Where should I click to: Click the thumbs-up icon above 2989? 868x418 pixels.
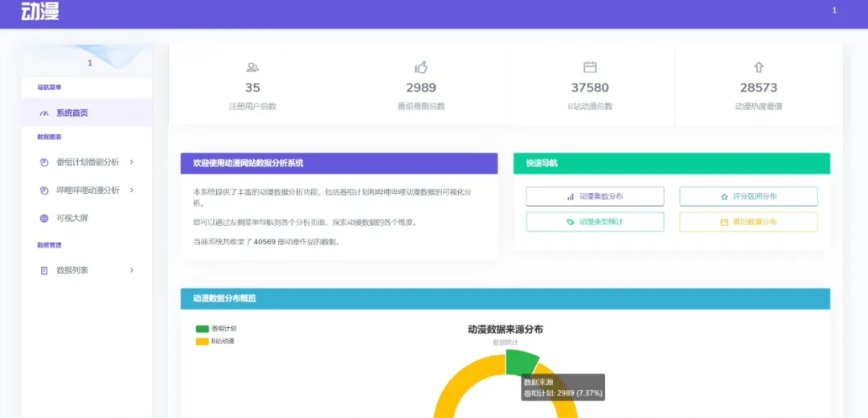coord(421,68)
